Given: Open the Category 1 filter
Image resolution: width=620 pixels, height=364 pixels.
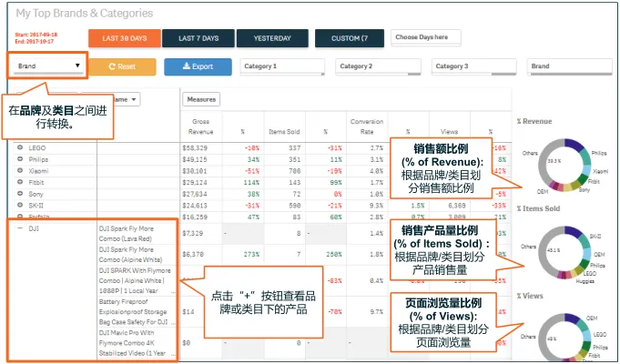Looking at the screenshot, I should (x=282, y=66).
